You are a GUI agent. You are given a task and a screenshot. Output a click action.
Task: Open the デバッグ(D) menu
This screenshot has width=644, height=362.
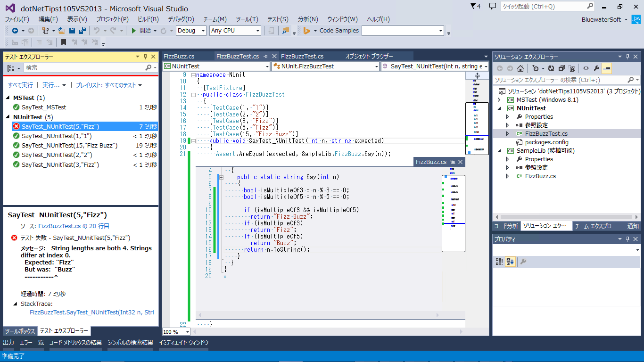181,19
